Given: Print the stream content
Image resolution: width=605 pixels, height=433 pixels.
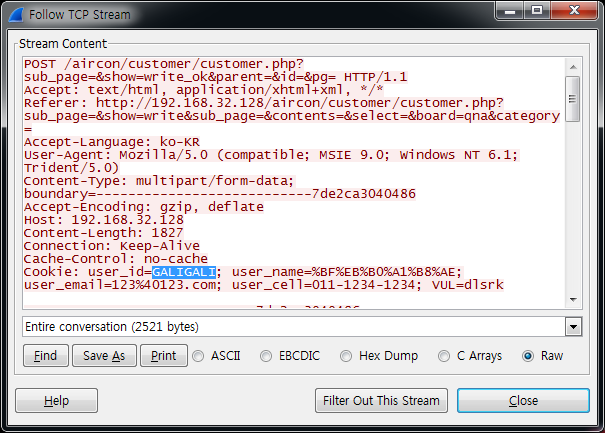Looking at the screenshot, I should [163, 356].
